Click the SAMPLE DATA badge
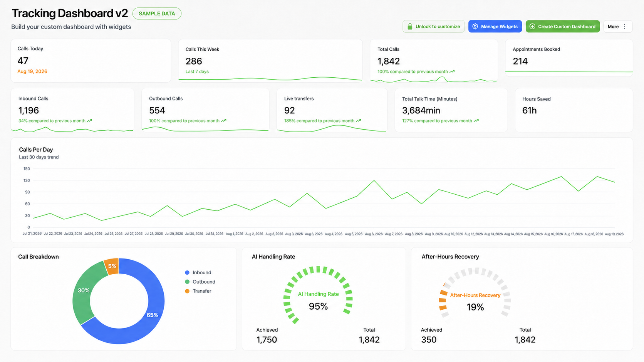 [157, 13]
